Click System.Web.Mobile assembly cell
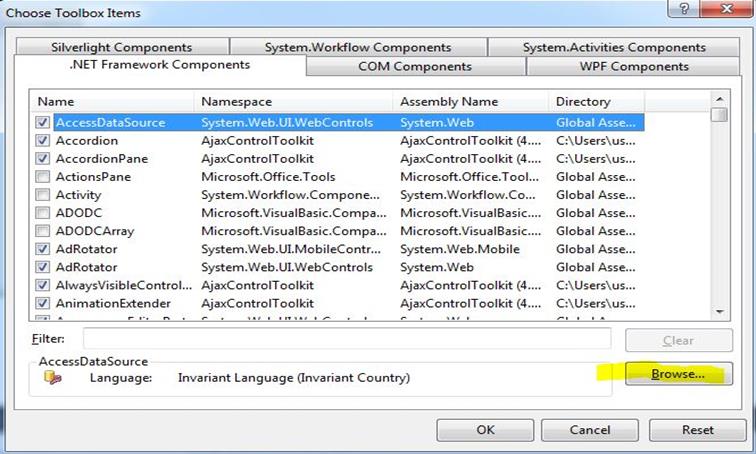 pyautogui.click(x=460, y=249)
